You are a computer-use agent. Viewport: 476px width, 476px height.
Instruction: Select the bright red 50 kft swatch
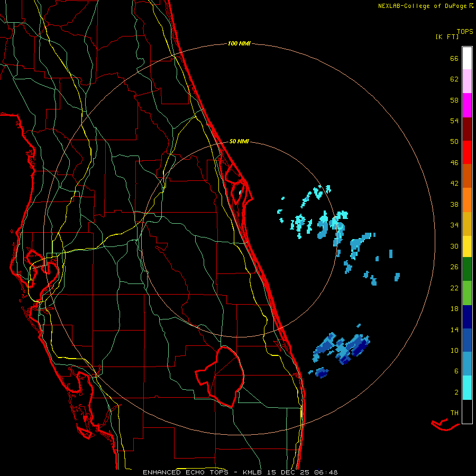click(x=467, y=152)
